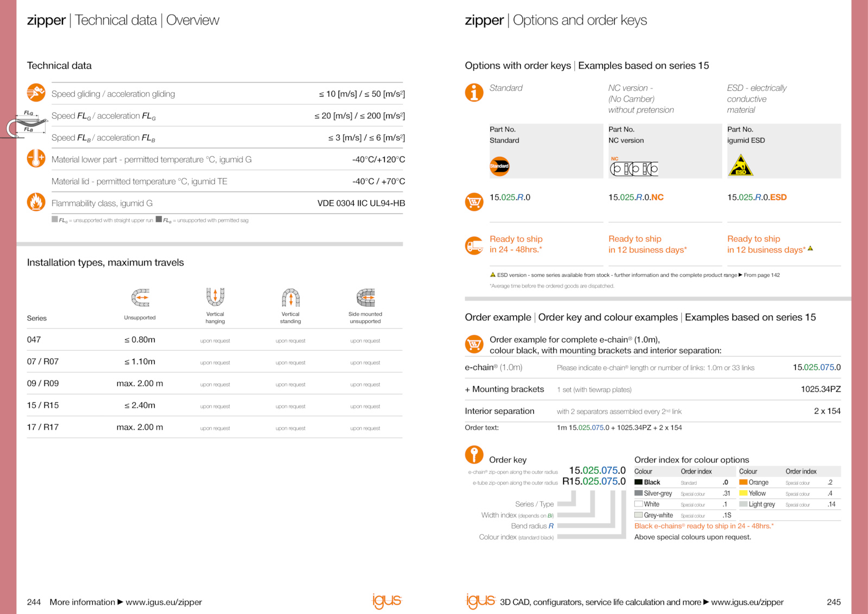Pick the Yellow colour swatch
The width and height of the screenshot is (868, 614).
click(743, 493)
